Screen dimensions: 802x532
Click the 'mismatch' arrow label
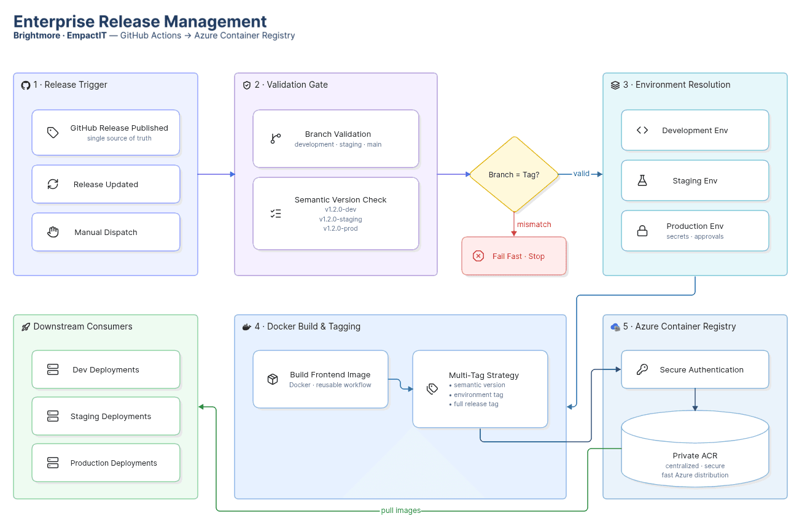[534, 225]
